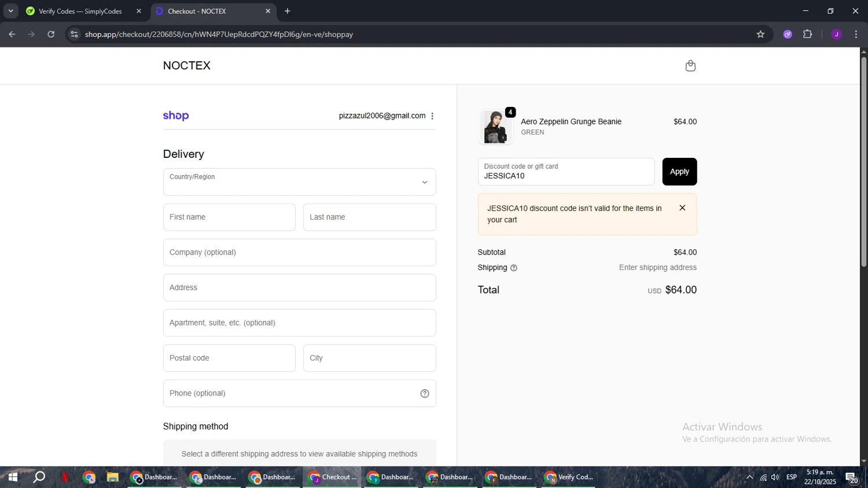This screenshot has height=488, width=868.
Task: Open the Aero Zeppelin Grunge Beanie thumbnail
Action: coord(495,127)
